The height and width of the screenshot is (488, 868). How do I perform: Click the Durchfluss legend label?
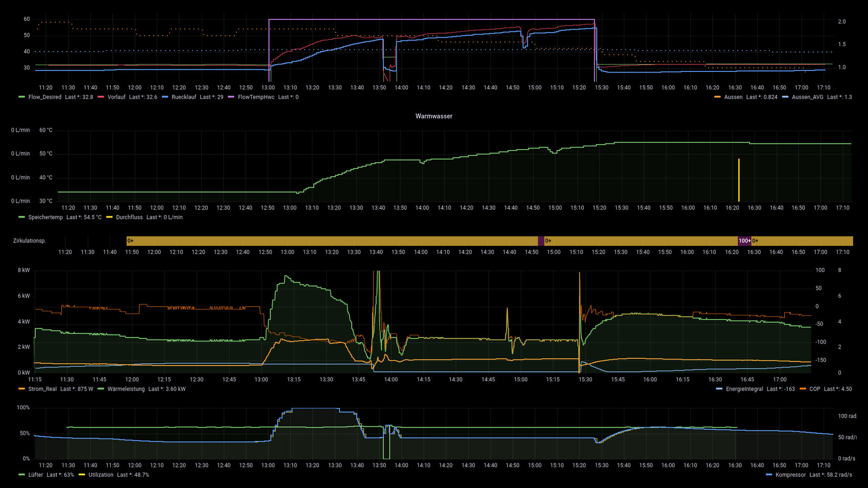point(129,217)
